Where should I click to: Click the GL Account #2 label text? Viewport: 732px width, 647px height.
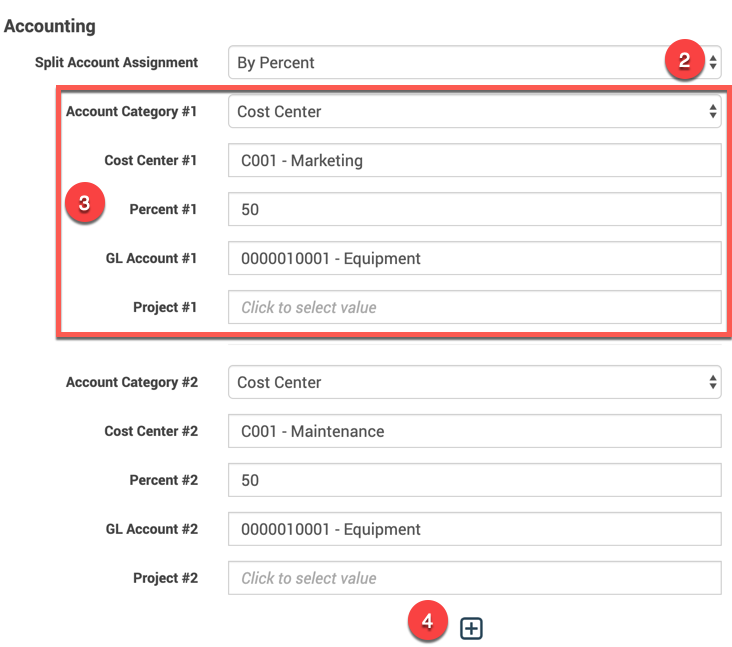point(151,529)
